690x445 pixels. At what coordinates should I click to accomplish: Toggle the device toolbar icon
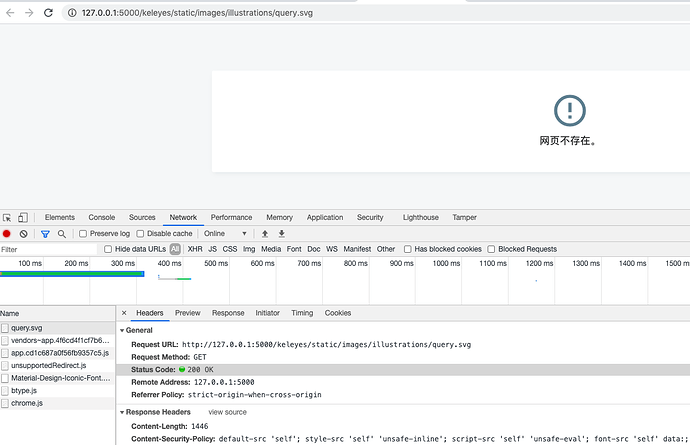coord(22,217)
